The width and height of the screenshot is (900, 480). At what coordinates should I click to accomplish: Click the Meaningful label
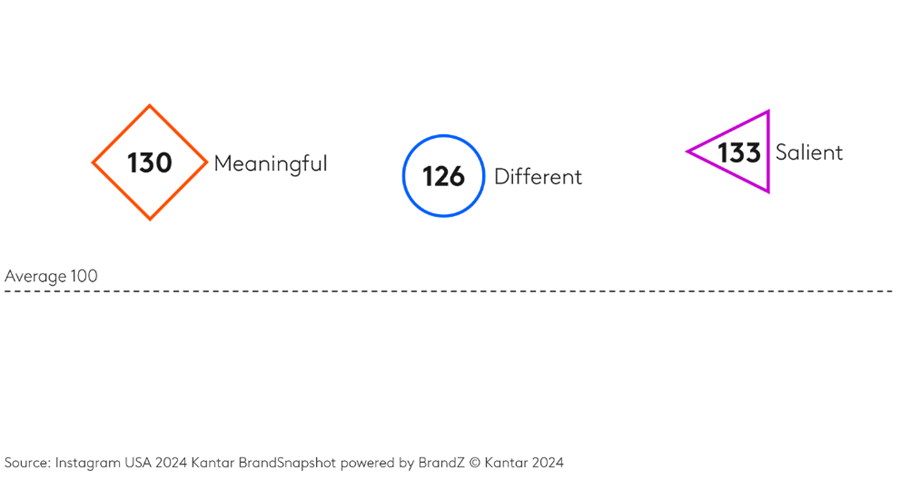(x=270, y=163)
